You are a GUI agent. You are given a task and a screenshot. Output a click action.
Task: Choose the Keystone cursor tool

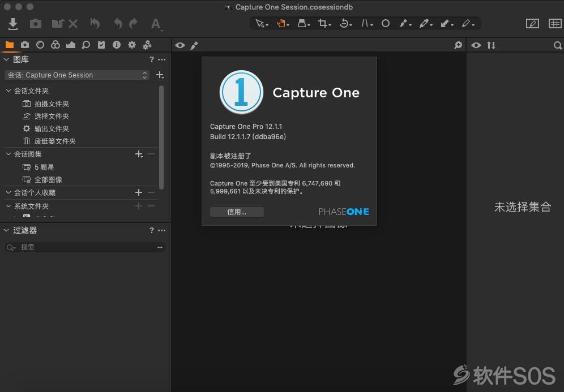point(366,24)
